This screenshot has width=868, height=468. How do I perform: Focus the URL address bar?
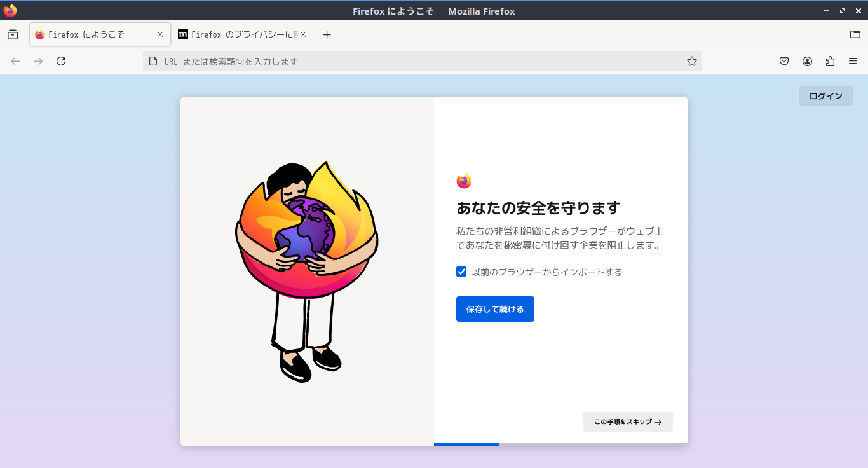click(423, 61)
